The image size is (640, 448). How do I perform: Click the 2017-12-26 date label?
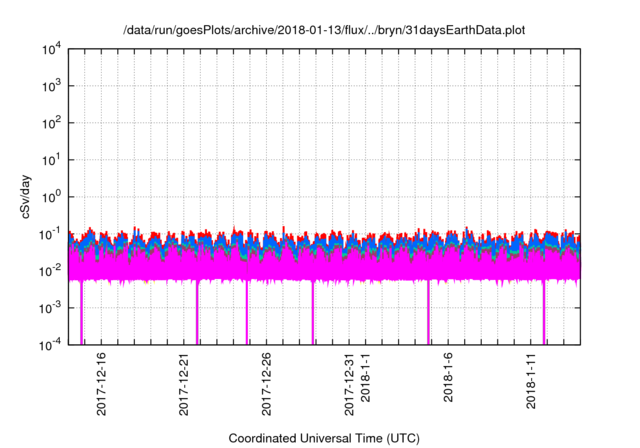point(266,384)
